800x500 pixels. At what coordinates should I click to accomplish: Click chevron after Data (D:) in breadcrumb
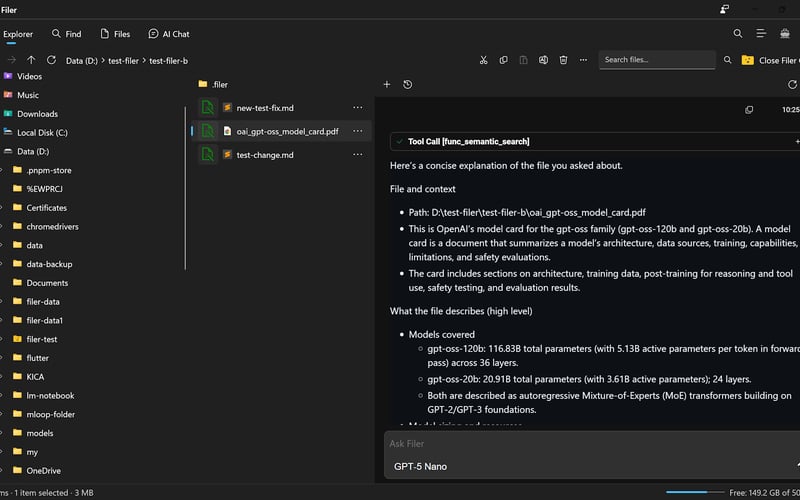click(x=103, y=61)
